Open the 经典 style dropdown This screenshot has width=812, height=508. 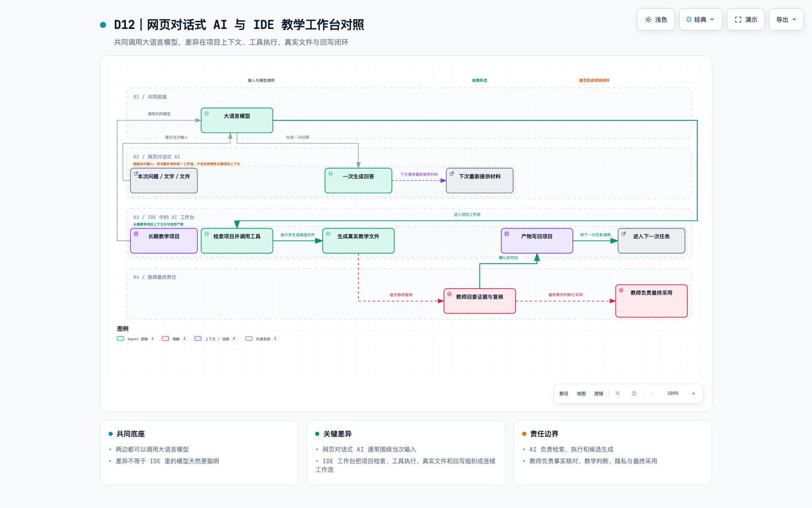click(x=700, y=19)
